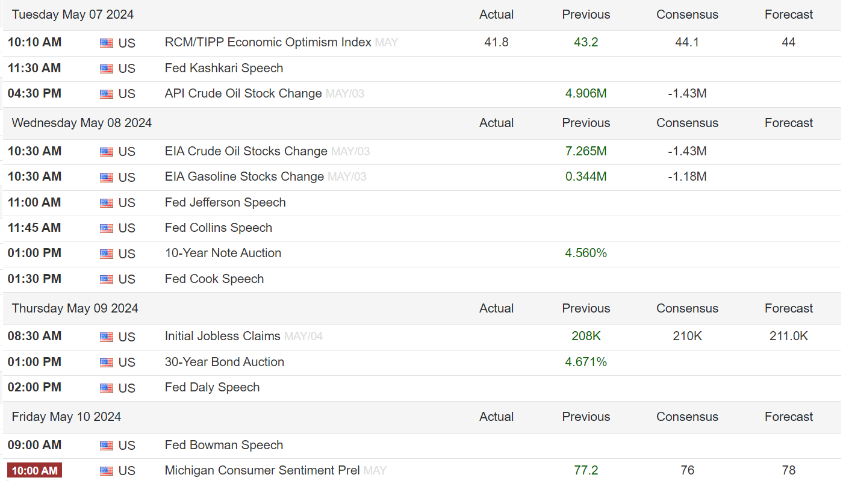Click the US flag next to 10-Year Note Auction
This screenshot has width=846, height=504.
[107, 254]
